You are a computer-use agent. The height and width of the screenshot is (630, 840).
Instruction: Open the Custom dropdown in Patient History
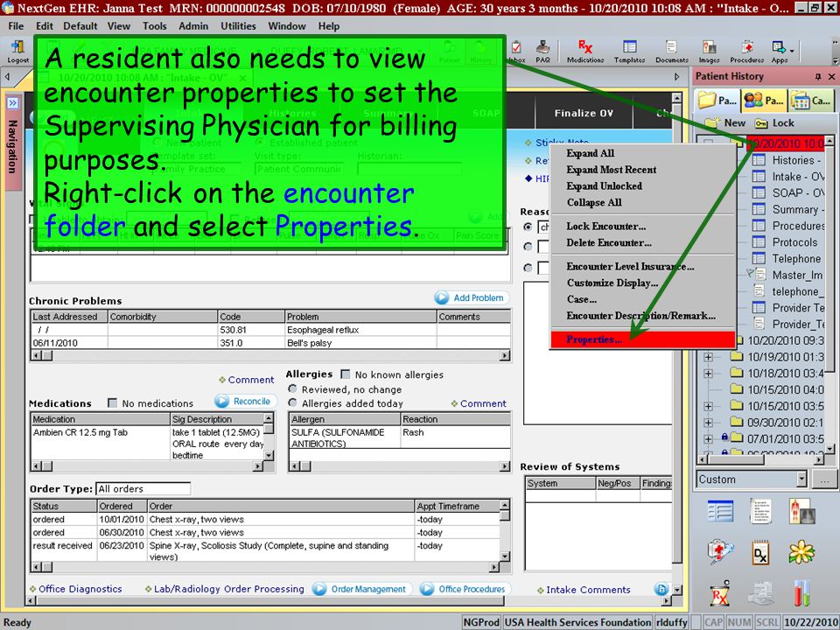[x=801, y=479]
